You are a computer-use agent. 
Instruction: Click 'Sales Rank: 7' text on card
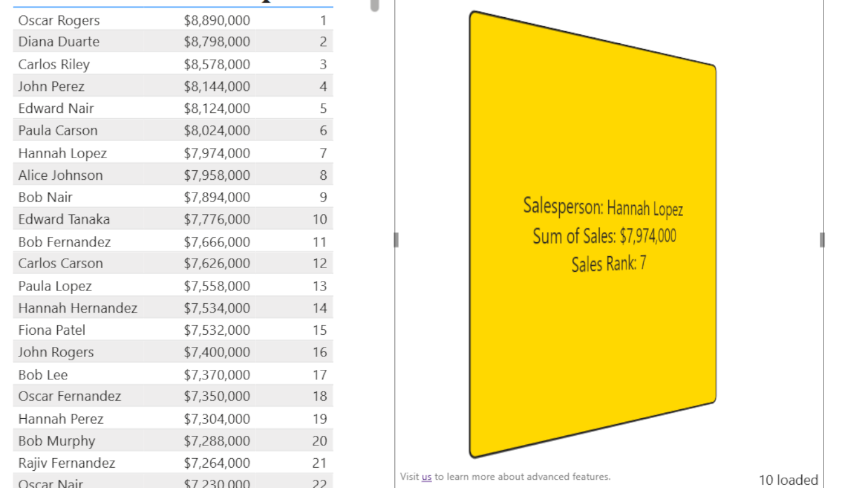tap(609, 263)
